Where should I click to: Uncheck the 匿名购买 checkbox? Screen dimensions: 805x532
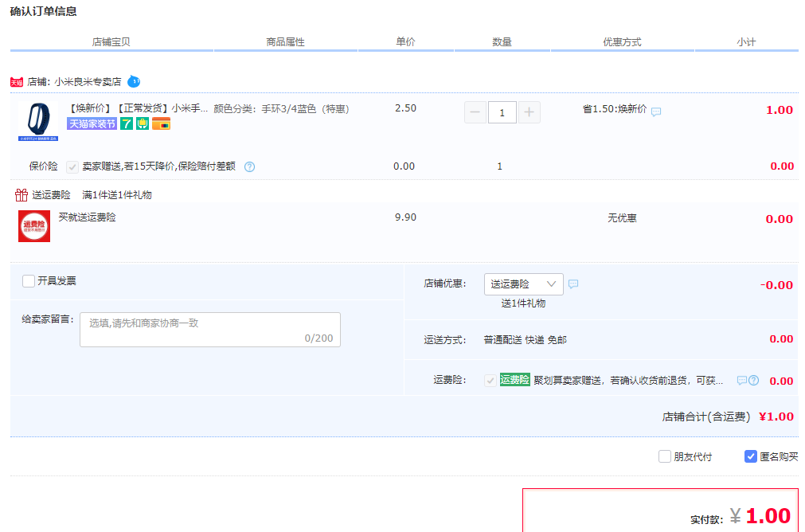pyautogui.click(x=751, y=456)
